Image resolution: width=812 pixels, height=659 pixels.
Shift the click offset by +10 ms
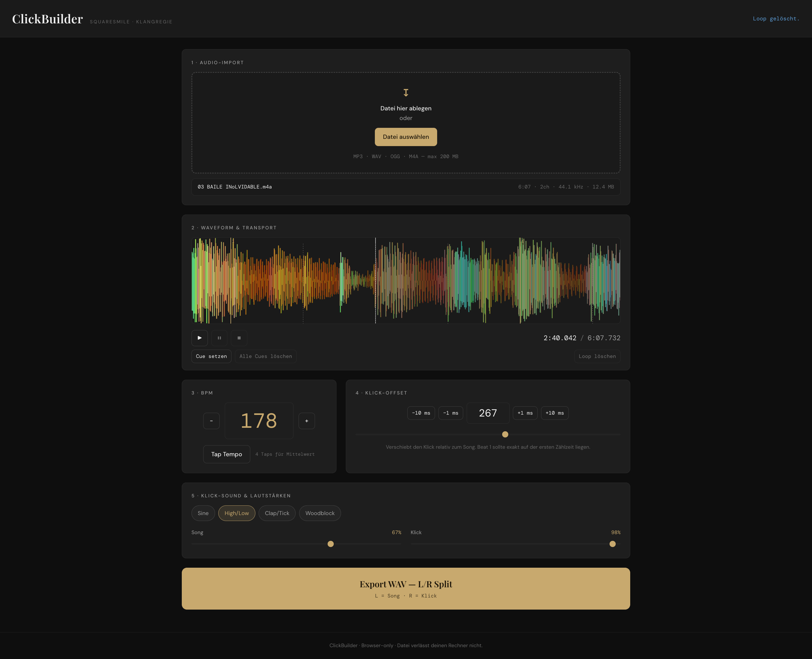(x=554, y=413)
